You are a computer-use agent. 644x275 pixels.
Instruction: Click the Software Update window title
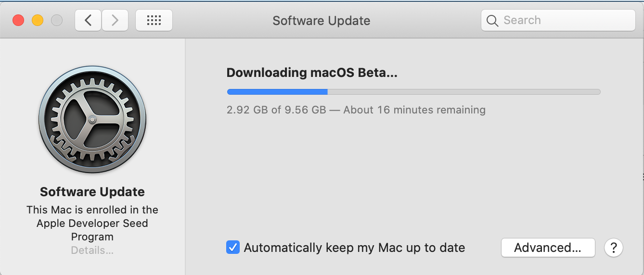(321, 21)
